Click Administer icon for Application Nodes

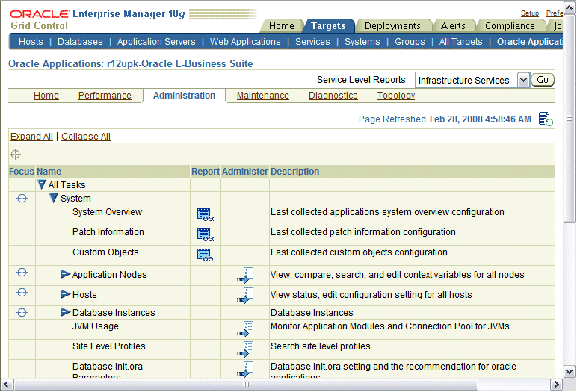[x=245, y=275]
